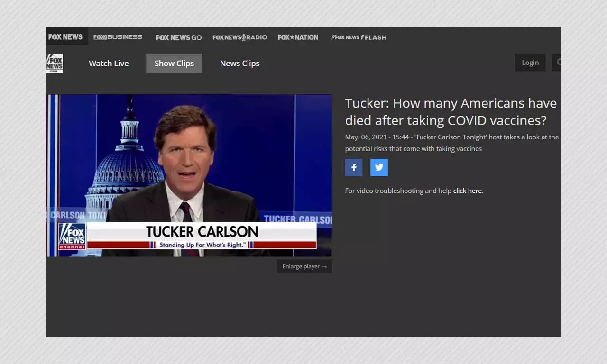This screenshot has width=607, height=364.
Task: Switch to News Clips tab
Action: (239, 63)
